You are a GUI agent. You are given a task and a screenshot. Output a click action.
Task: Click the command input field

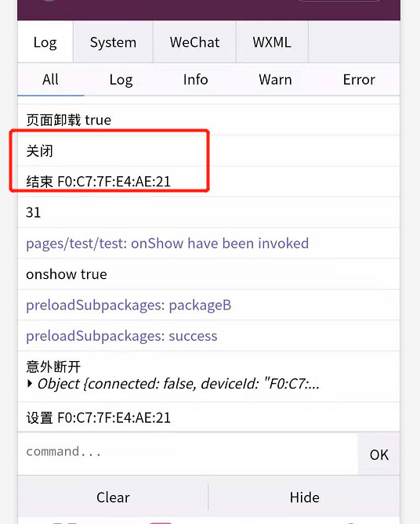coord(187,452)
